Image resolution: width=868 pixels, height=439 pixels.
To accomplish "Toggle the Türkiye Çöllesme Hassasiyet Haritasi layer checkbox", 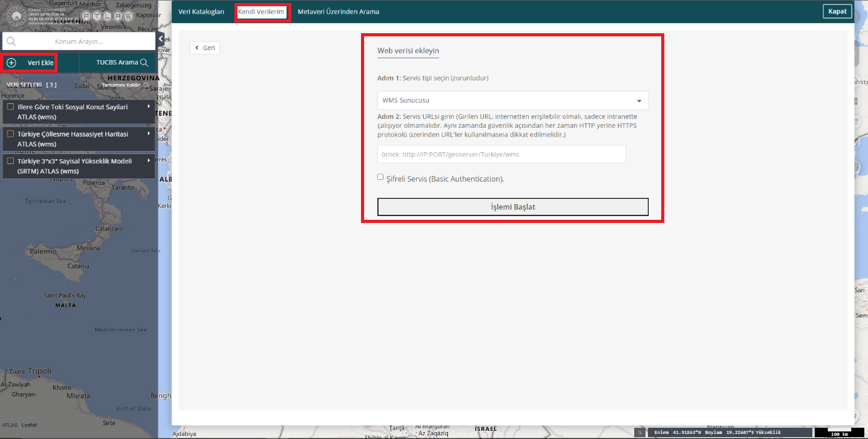I will 10,134.
